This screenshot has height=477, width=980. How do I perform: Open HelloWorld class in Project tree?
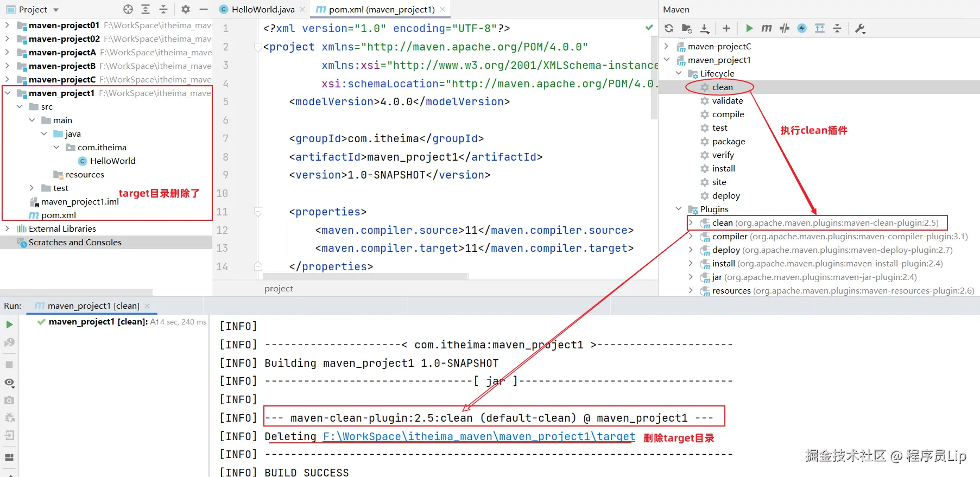point(107,161)
